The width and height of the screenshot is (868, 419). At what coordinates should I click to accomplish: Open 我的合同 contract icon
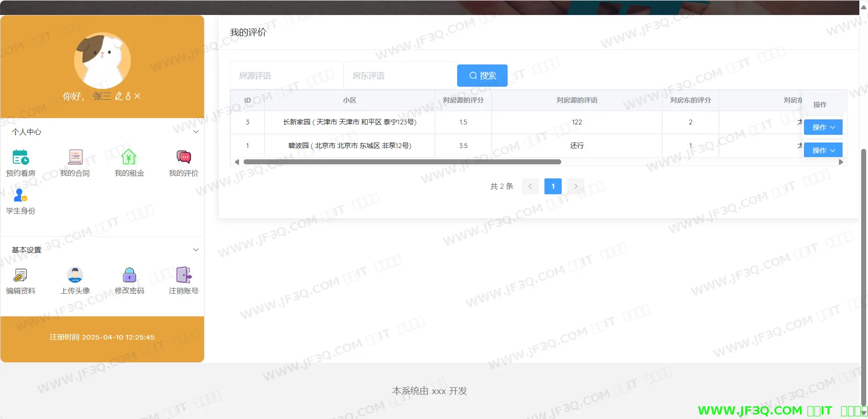(75, 158)
